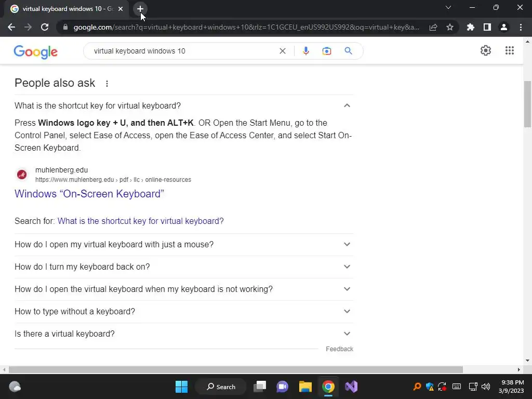532x399 pixels.
Task: Go back to the previous page
Action: [x=11, y=27]
